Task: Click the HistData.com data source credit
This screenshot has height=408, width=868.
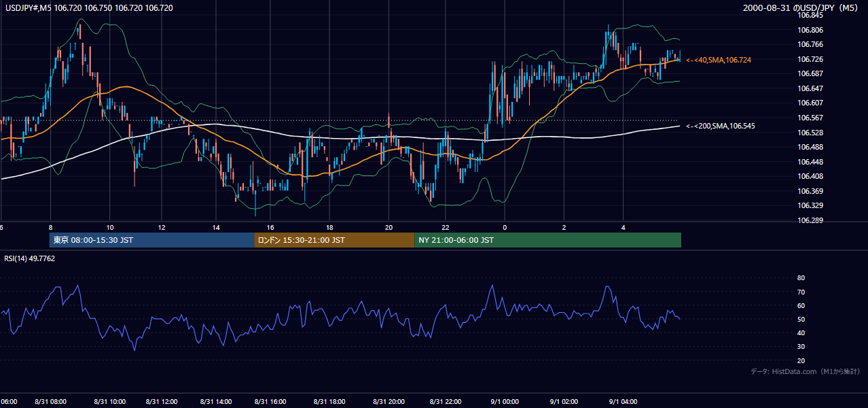Action: coord(806,371)
